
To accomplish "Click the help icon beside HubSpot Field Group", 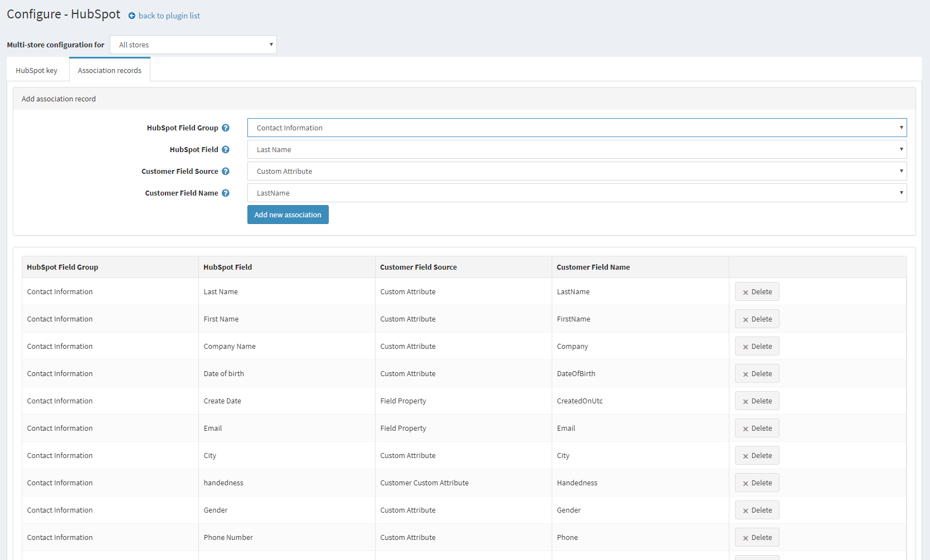I will pyautogui.click(x=226, y=128).
